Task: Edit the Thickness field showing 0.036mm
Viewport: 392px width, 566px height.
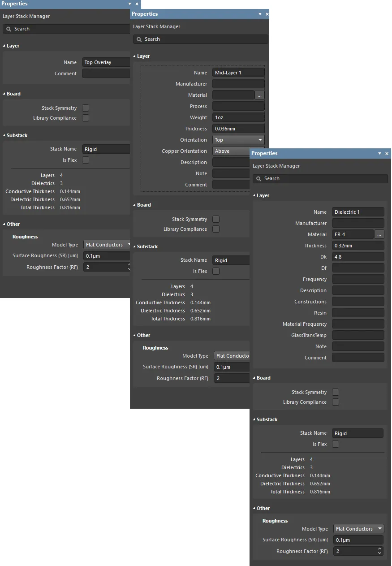Action: pos(239,129)
